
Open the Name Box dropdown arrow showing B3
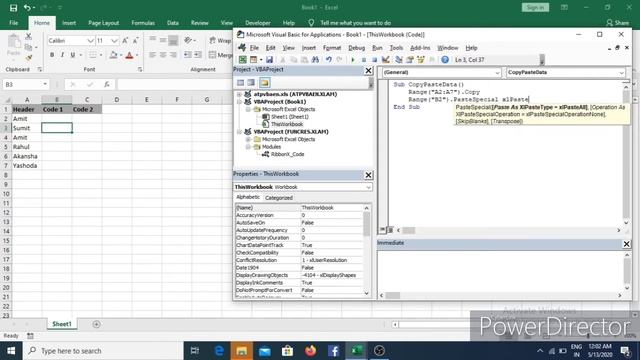45,84
